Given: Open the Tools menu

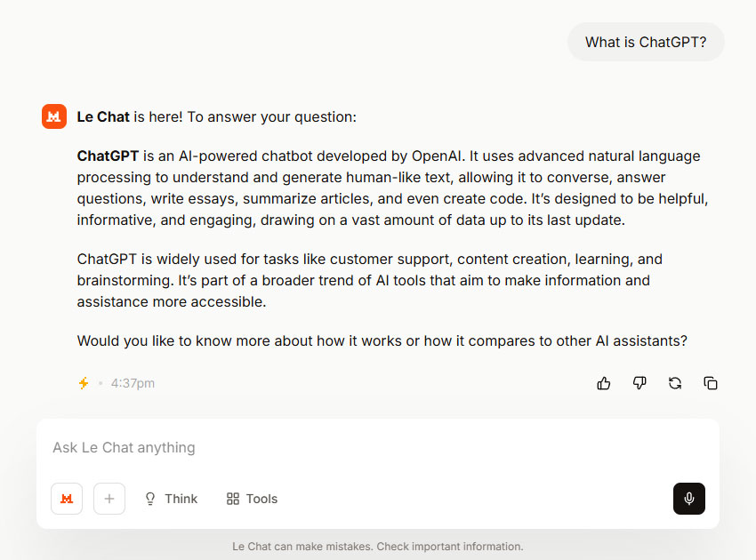Looking at the screenshot, I should pyautogui.click(x=252, y=499).
